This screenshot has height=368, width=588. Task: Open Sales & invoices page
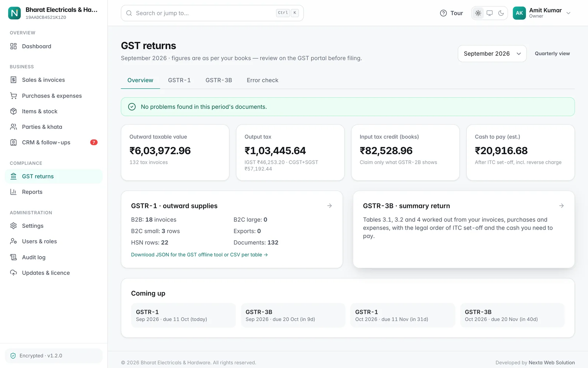(54, 80)
